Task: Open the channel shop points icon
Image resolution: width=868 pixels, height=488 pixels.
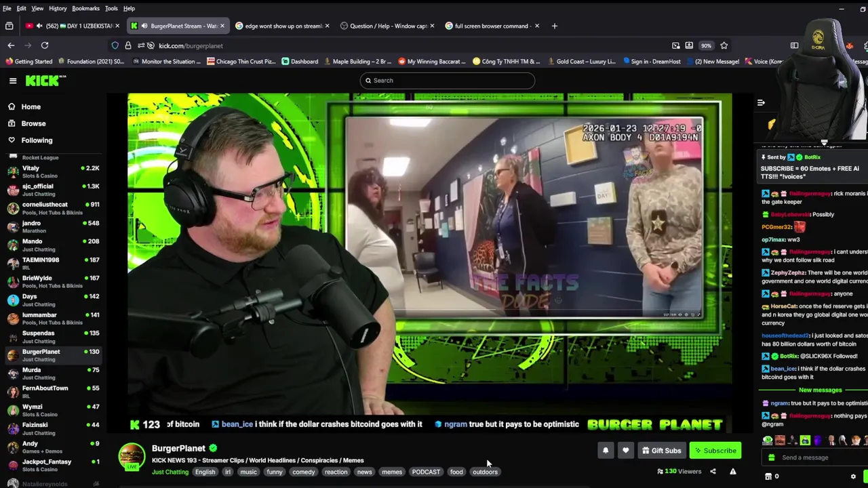Action: click(x=768, y=476)
